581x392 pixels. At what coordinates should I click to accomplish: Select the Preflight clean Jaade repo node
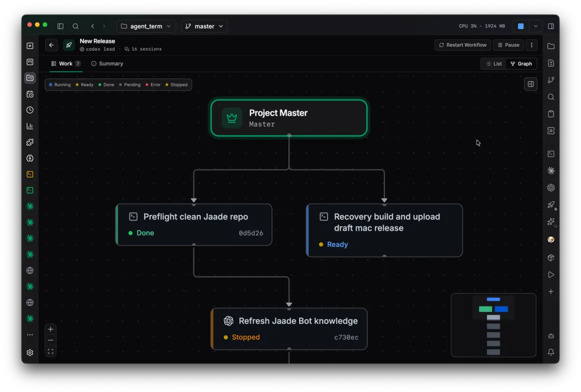pos(194,225)
